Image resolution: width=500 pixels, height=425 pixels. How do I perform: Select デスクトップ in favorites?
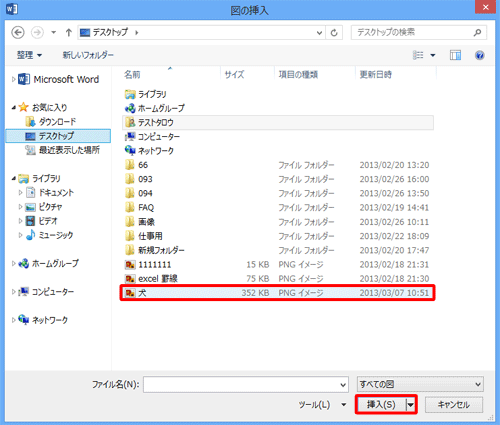(x=58, y=136)
